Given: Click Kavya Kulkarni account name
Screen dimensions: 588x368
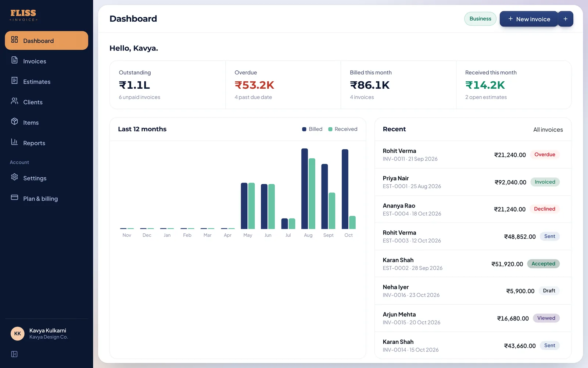Looking at the screenshot, I should 48,330.
